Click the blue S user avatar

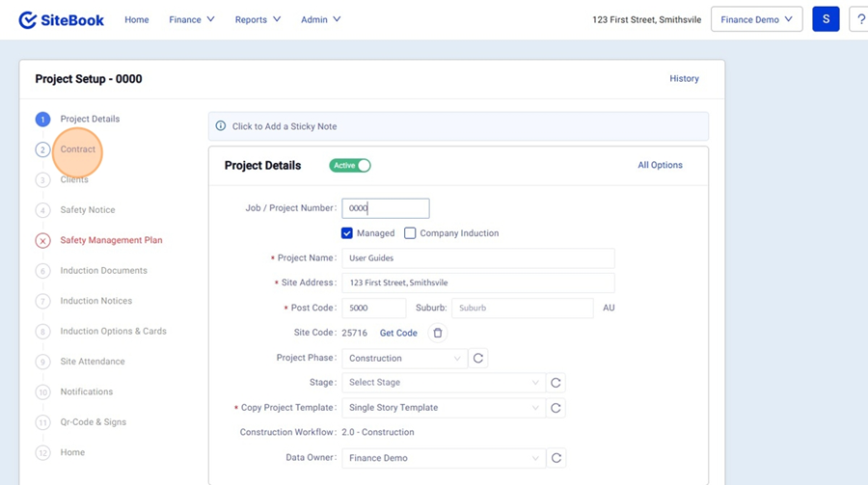tap(826, 19)
